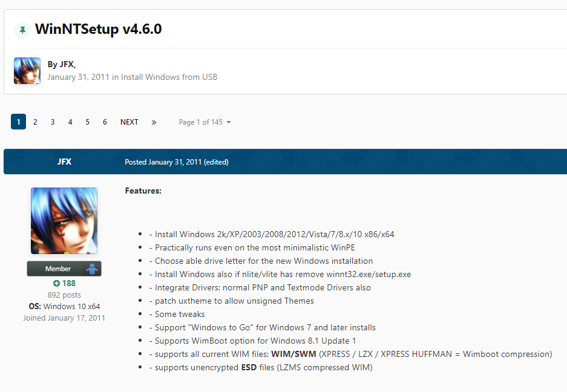Click 'Practically runs even on minimalistic WinPE' line
Viewport: 567px width, 392px height.
coord(252,247)
